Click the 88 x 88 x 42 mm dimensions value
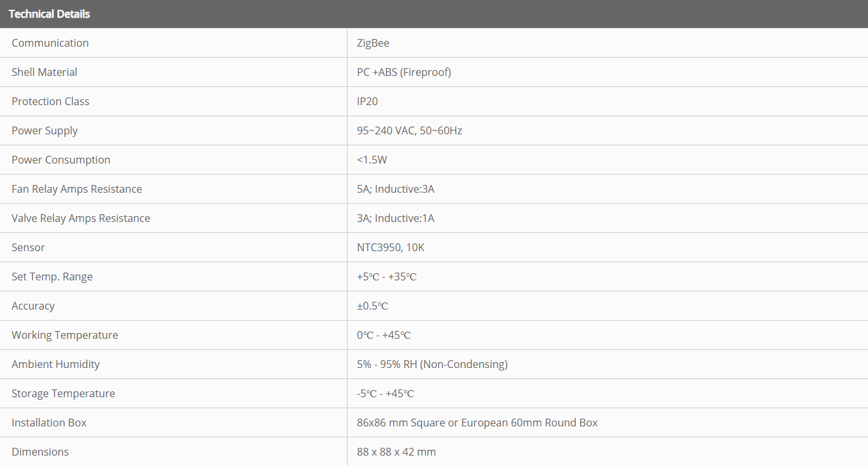Viewport: 868px width, 466px height. (x=396, y=452)
